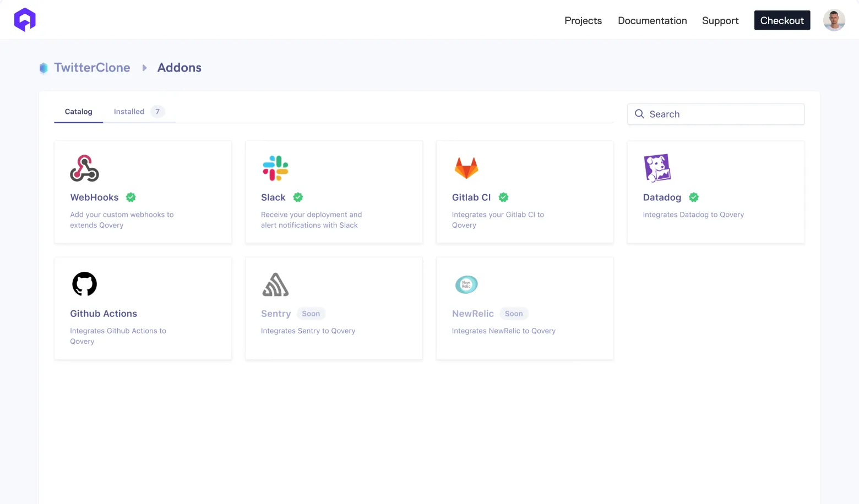The height and width of the screenshot is (504, 859).
Task: Click the Gitlab fox logo icon
Action: tap(466, 168)
